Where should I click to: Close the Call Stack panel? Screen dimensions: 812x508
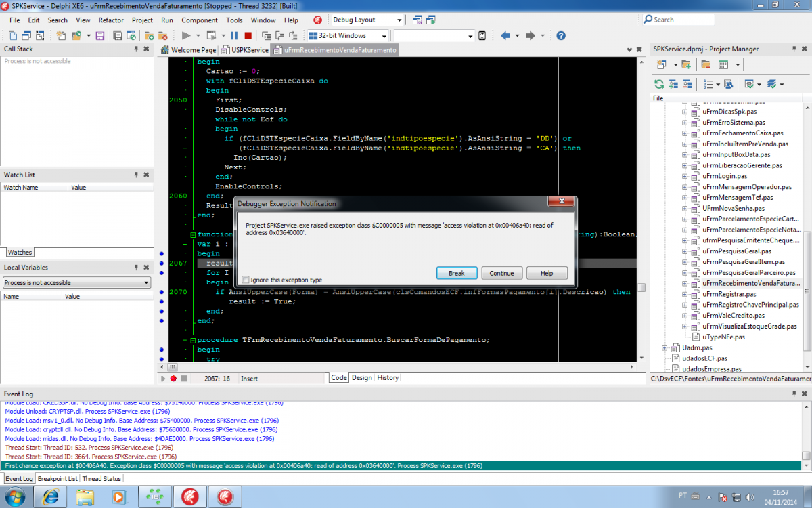point(145,49)
